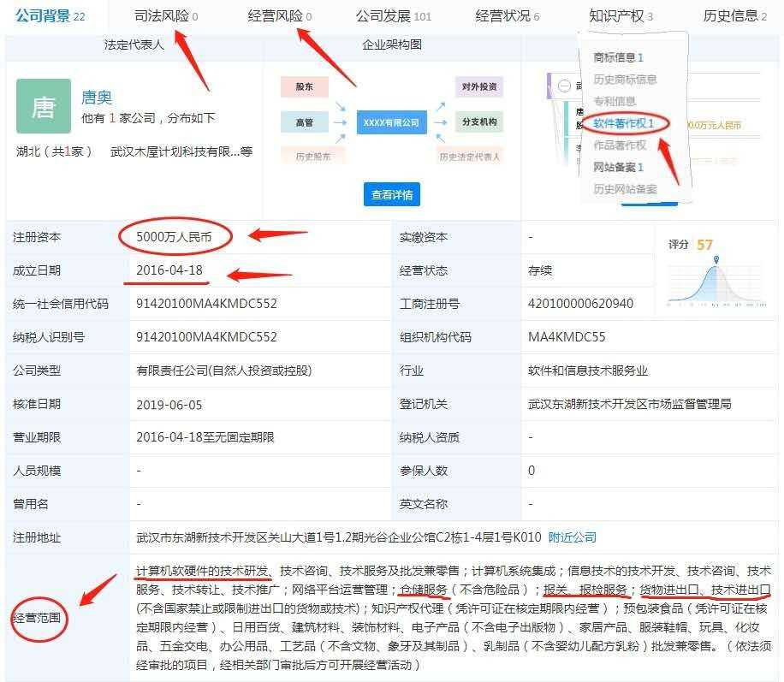Click the blue XXXX有限公司 center node
The height and width of the screenshot is (682, 784).
click(x=391, y=122)
